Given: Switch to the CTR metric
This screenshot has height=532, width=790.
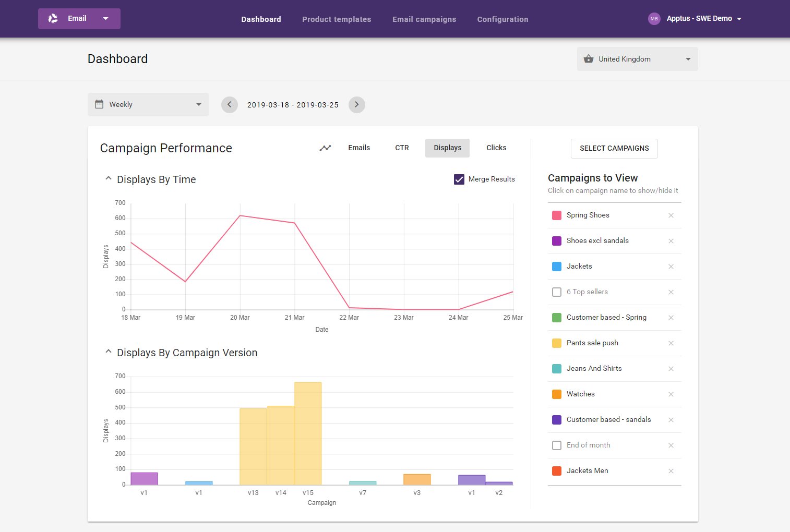Looking at the screenshot, I should (402, 148).
